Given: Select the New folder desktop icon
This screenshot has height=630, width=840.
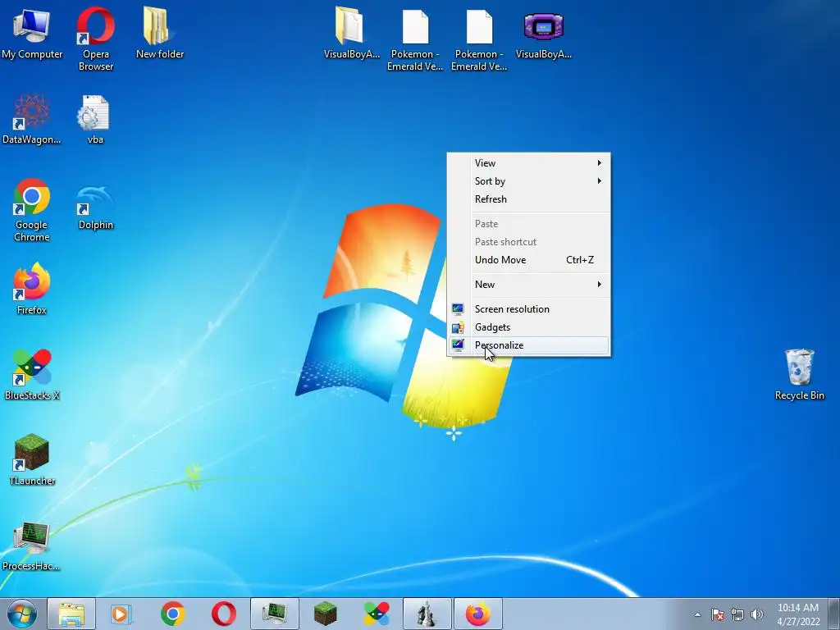Looking at the screenshot, I should (160, 33).
